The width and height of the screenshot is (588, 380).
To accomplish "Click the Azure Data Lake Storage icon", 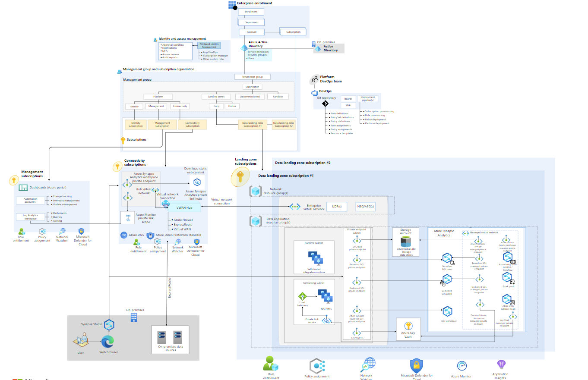I will [405, 242].
